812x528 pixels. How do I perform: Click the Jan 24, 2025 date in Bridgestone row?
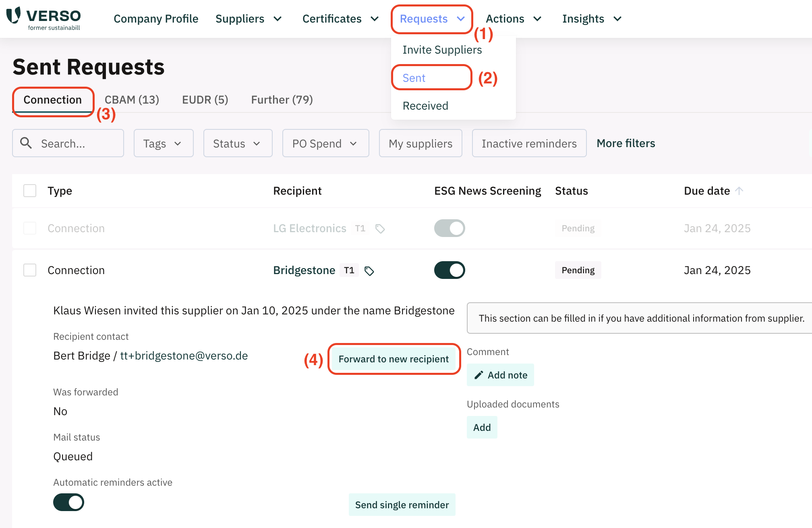click(717, 270)
